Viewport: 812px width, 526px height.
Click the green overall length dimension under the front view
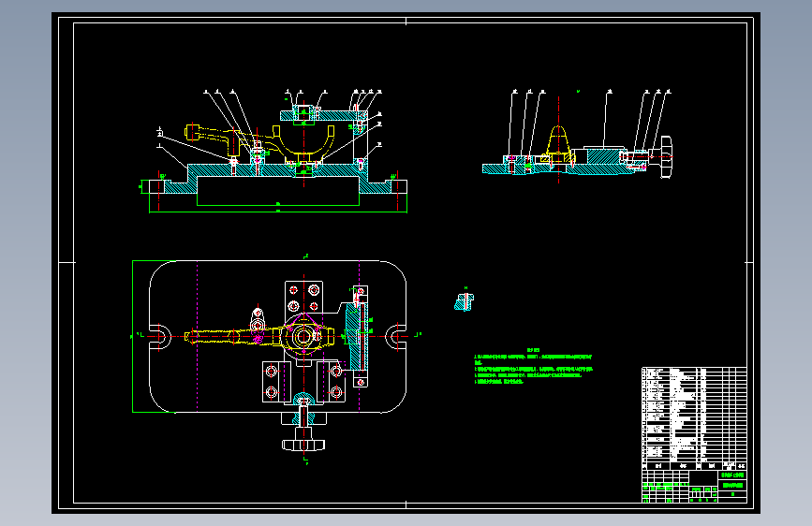(x=278, y=212)
